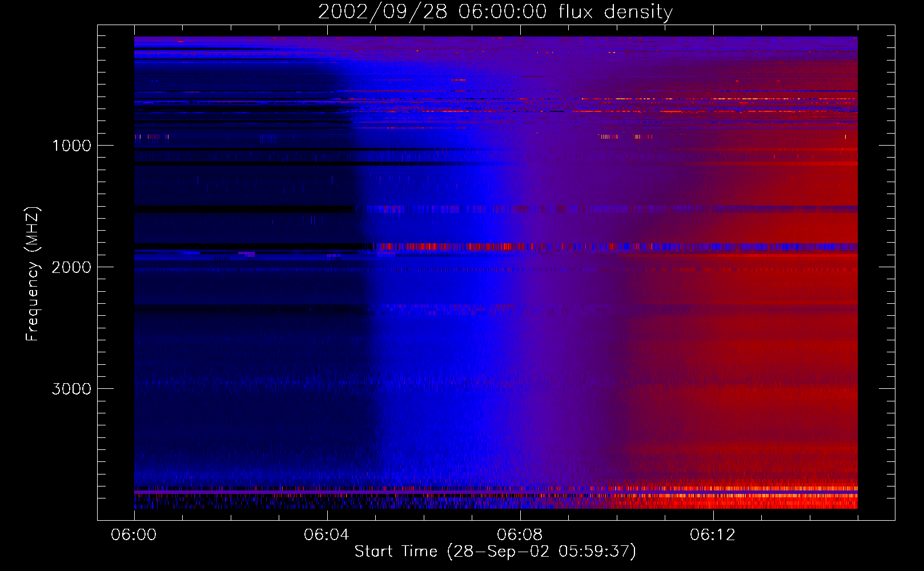The height and width of the screenshot is (571, 924).
Task: Select the 06:00 time tick label
Action: (134, 535)
